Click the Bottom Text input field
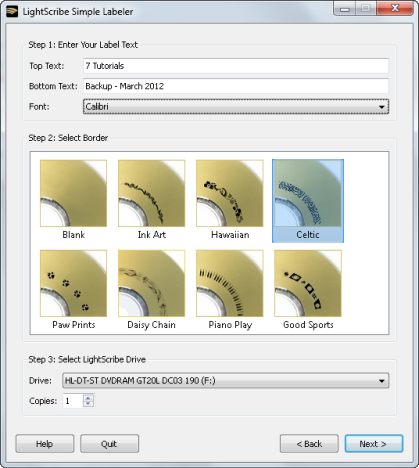 tap(236, 86)
